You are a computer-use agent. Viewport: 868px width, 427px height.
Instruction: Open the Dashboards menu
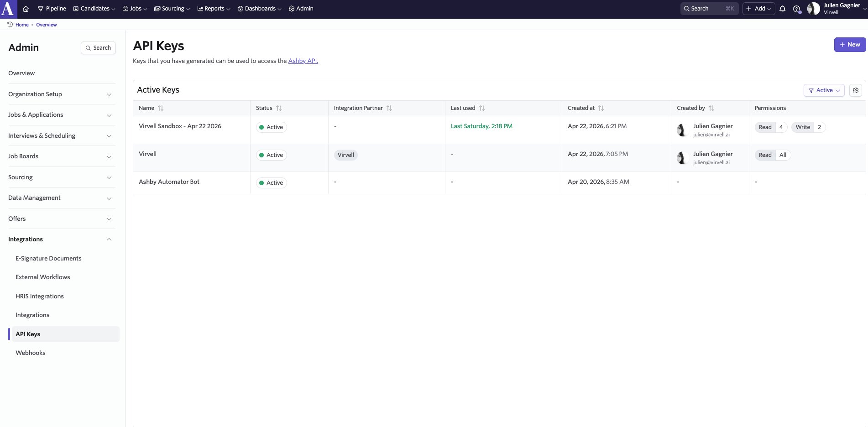pyautogui.click(x=259, y=9)
